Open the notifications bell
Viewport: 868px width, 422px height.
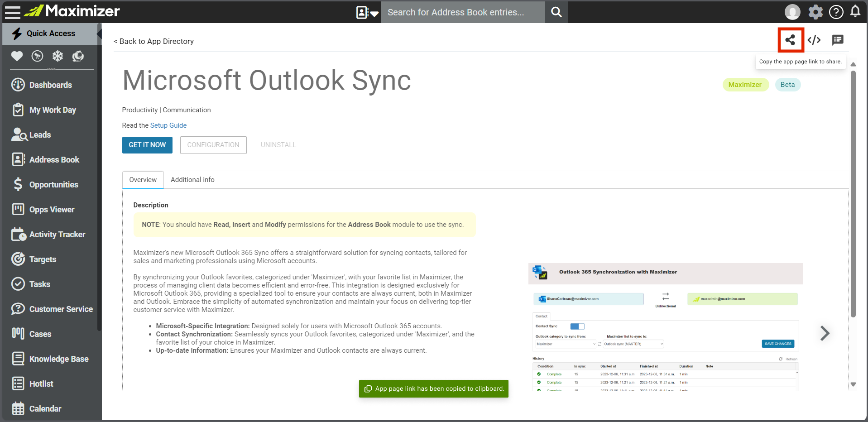pos(855,11)
